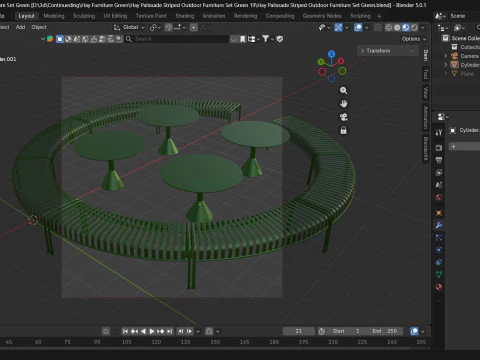The height and width of the screenshot is (360, 480).
Task: Open the Tool properties tab icon
Action: pyautogui.click(x=439, y=132)
